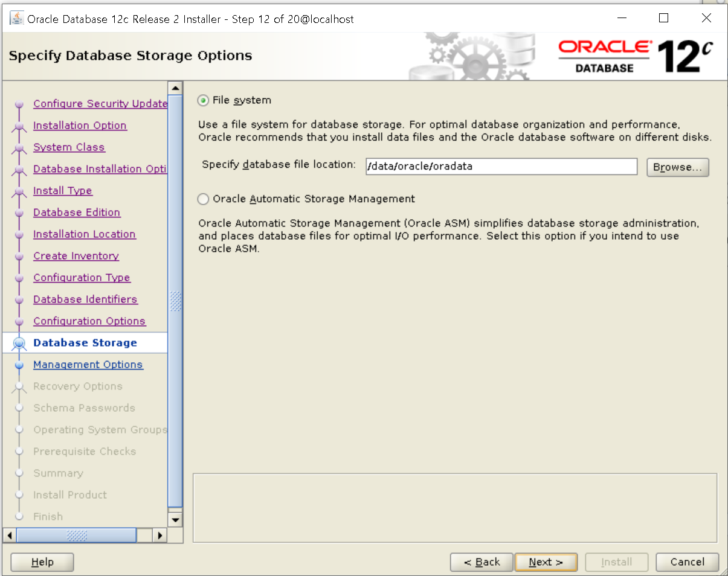Select the File system radio button
Viewport: 728px width, 576px height.
coord(204,100)
